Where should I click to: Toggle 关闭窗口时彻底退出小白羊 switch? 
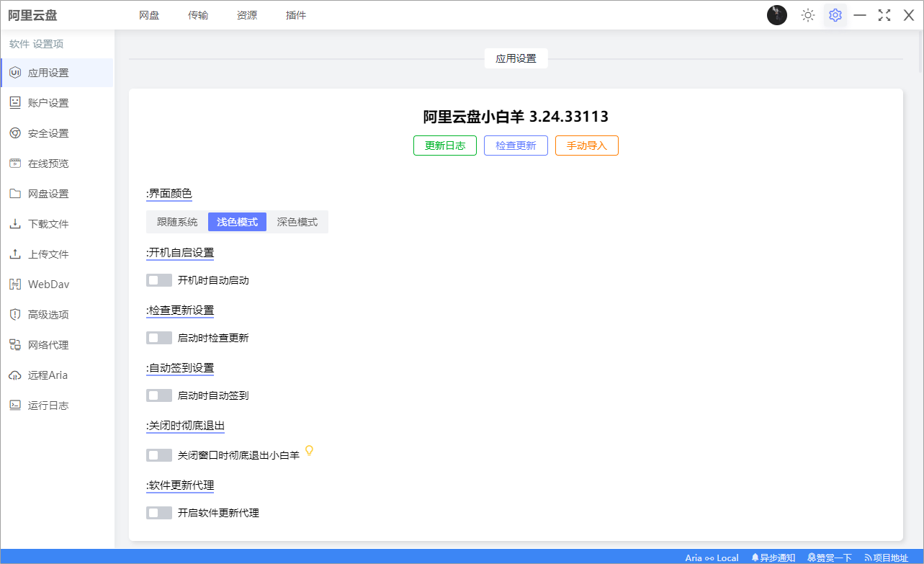[x=159, y=455]
